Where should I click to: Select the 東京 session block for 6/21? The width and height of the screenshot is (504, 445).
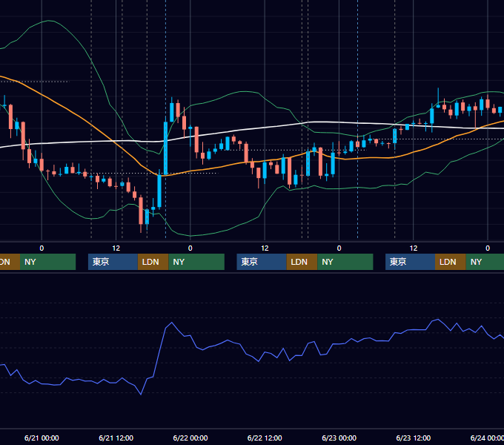click(113, 262)
